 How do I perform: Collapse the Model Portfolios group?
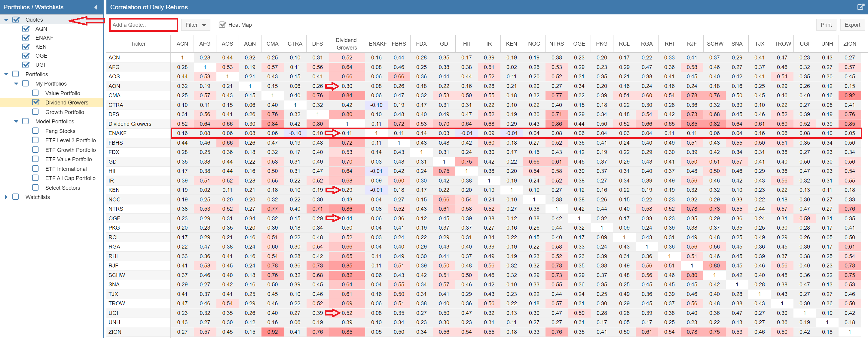pos(16,122)
